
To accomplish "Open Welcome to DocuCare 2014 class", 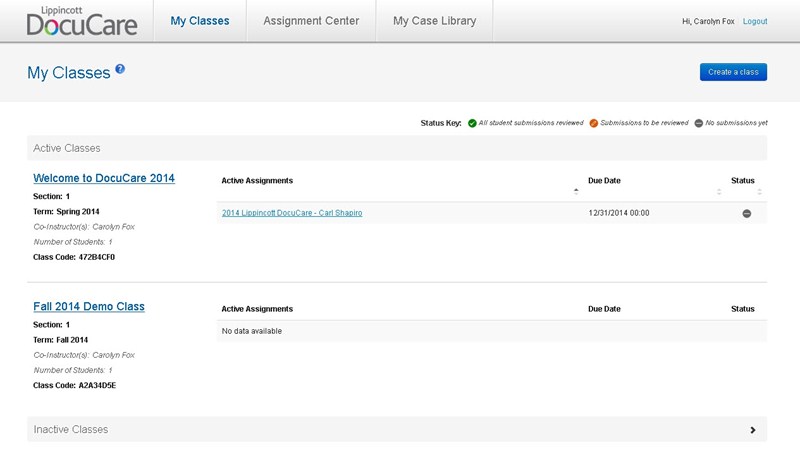I will pyautogui.click(x=104, y=178).
